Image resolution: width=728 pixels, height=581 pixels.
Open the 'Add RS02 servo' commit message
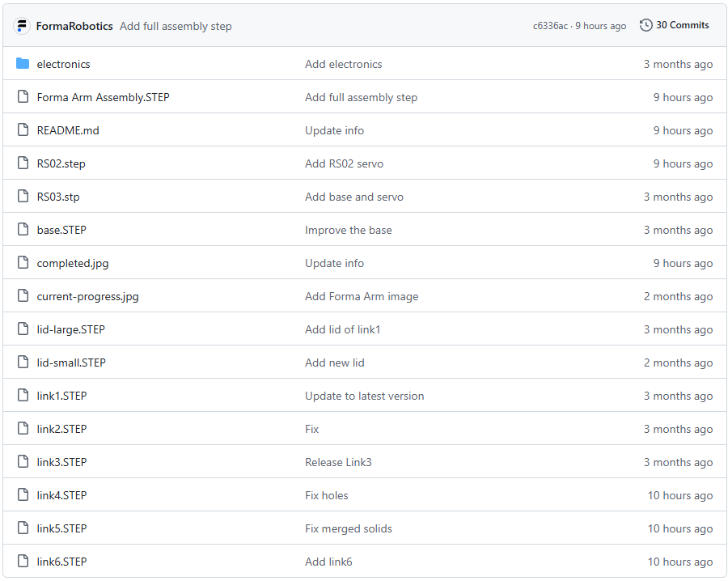(344, 163)
